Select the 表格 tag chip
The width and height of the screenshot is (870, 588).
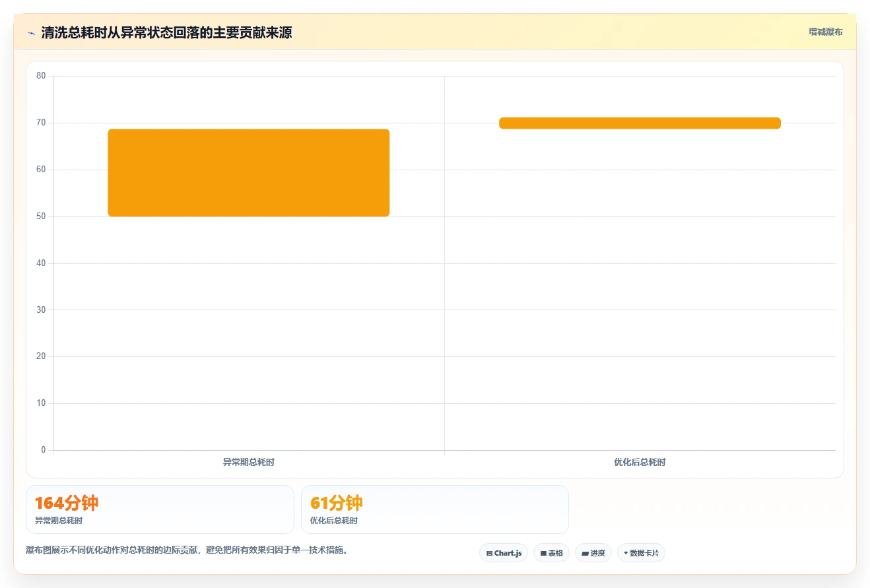click(551, 553)
